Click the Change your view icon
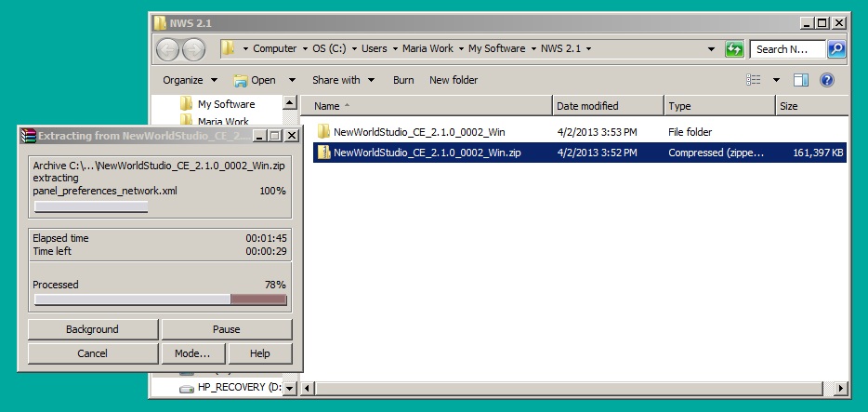 [x=754, y=80]
